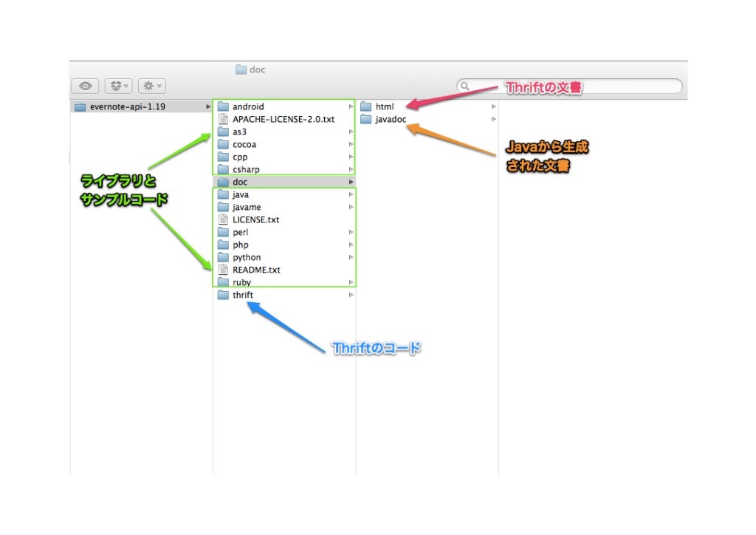Select the doc folder icon in the list
The image size is (756, 535).
point(223,182)
